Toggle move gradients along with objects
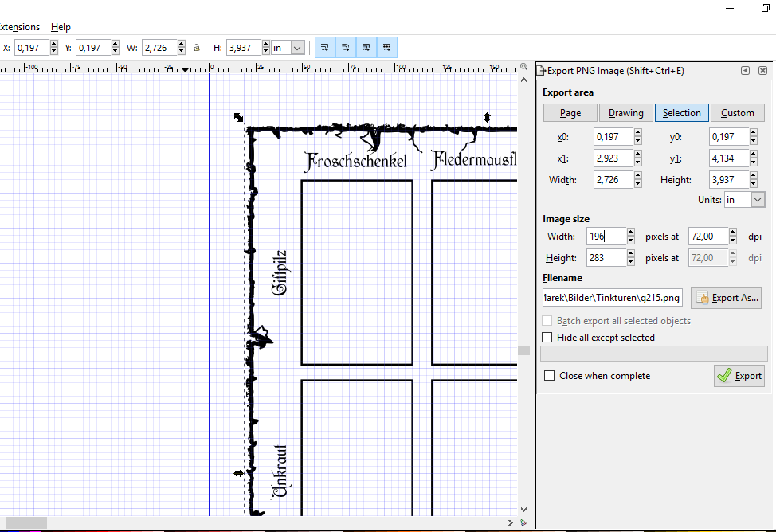The height and width of the screenshot is (532, 776). point(366,47)
